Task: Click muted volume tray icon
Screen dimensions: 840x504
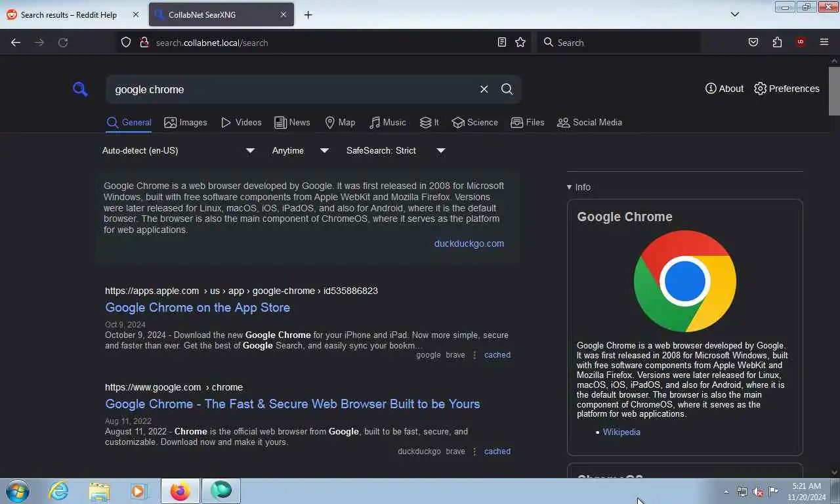Action: [758, 492]
